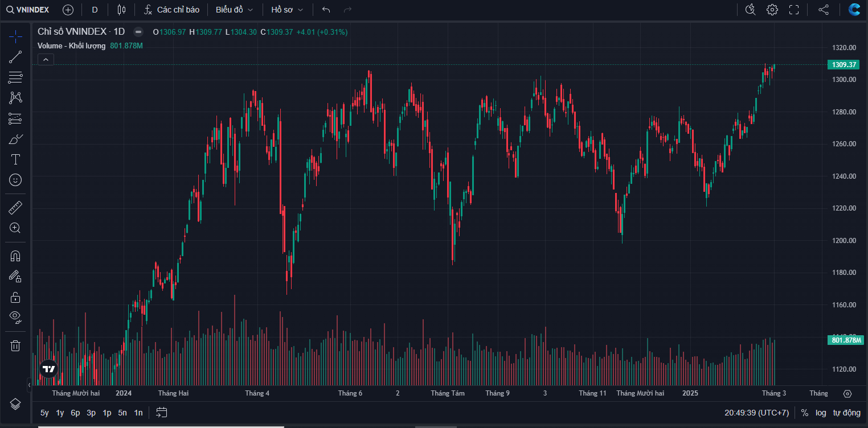
Task: Open Các chỉ báo indicators menu
Action: tap(171, 10)
